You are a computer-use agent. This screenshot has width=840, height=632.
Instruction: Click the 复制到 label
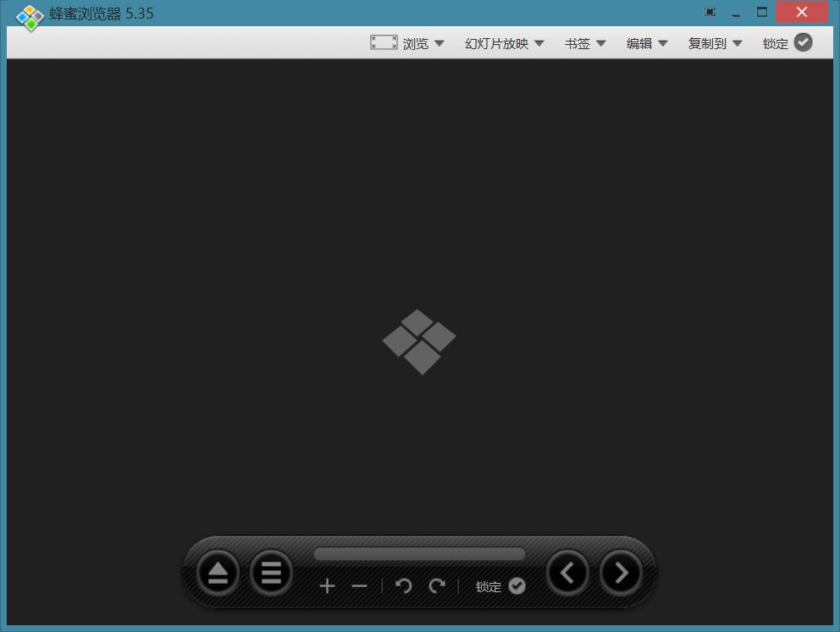point(707,43)
